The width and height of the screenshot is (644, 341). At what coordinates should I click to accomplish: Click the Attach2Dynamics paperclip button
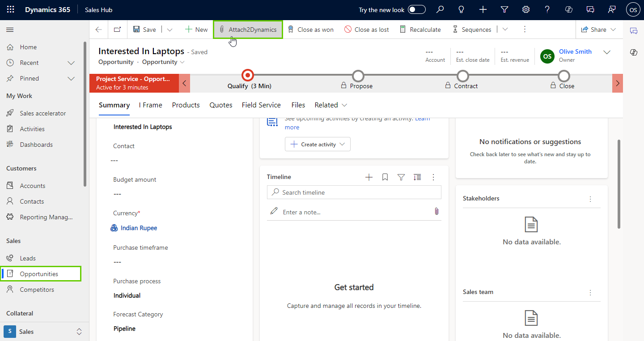click(x=248, y=30)
